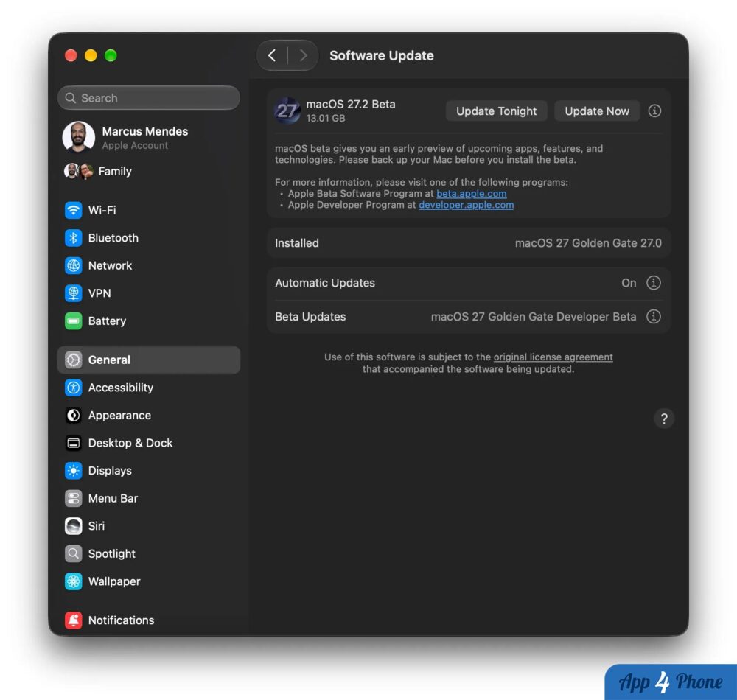
Task: Click the red Notifications bell icon
Action: pyautogui.click(x=73, y=620)
